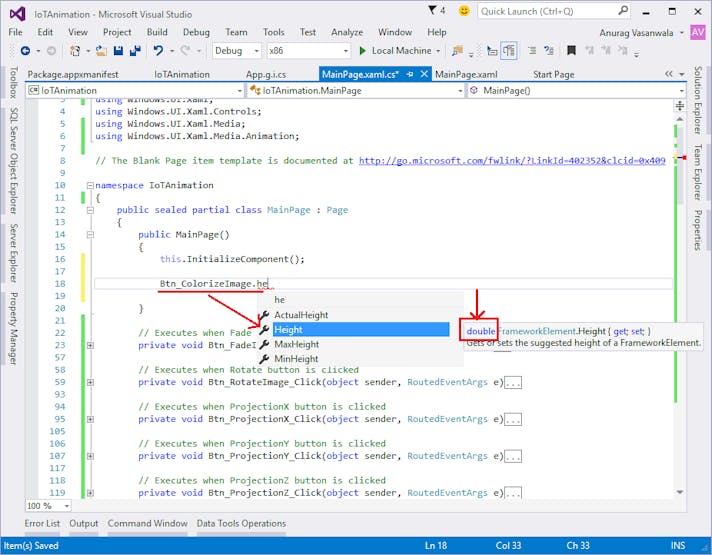Image resolution: width=712 pixels, height=555 pixels.
Task: Click the split editor handle icon
Action: (680, 106)
